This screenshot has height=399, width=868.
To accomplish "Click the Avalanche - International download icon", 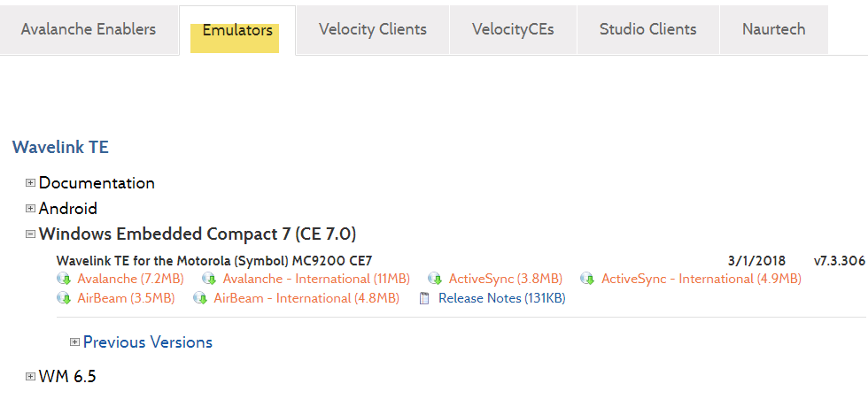I will (x=209, y=279).
